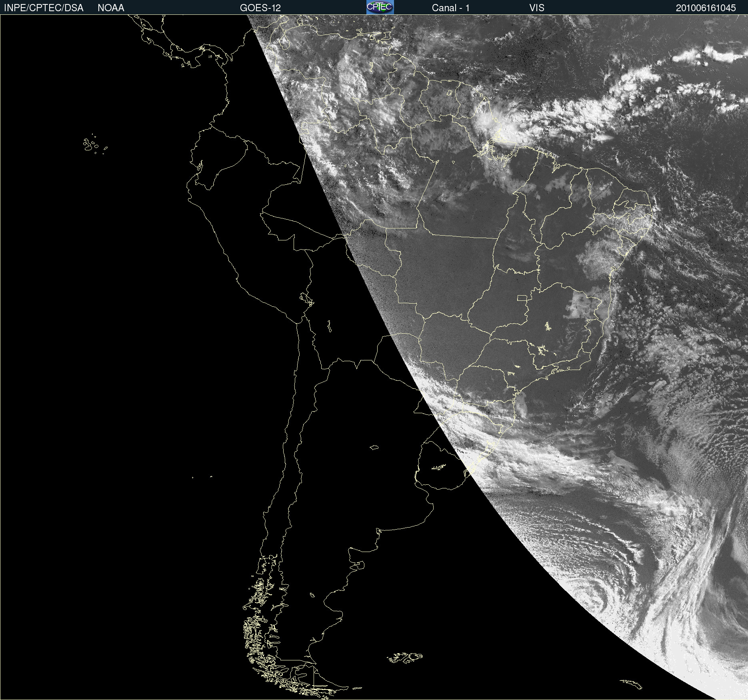Viewport: 748px width, 700px height.
Task: Click the INPE/CPTEC/DSA header label
Action: click(44, 8)
